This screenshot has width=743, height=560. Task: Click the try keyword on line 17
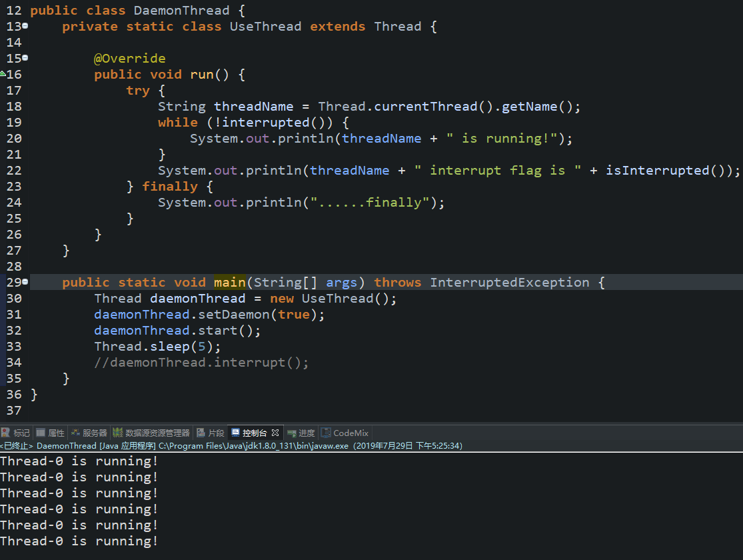[x=138, y=91]
